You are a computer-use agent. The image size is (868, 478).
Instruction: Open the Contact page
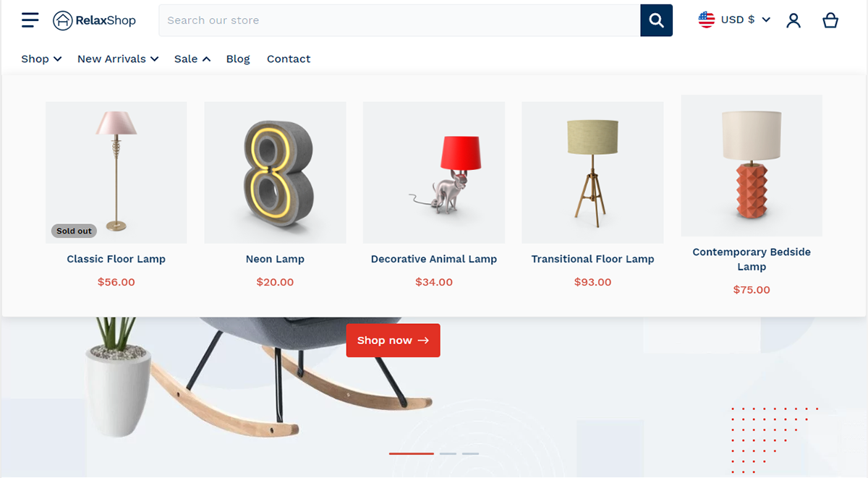coord(289,59)
